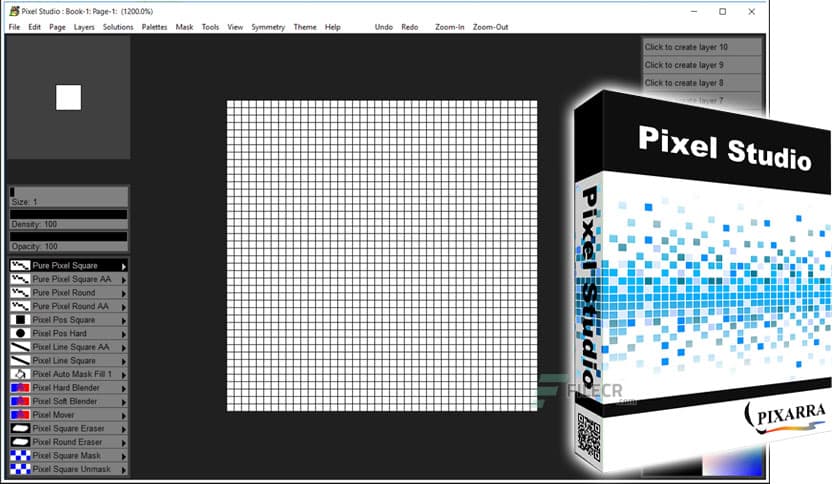Click to create layer 8
836x484 pixels.
[x=702, y=83]
